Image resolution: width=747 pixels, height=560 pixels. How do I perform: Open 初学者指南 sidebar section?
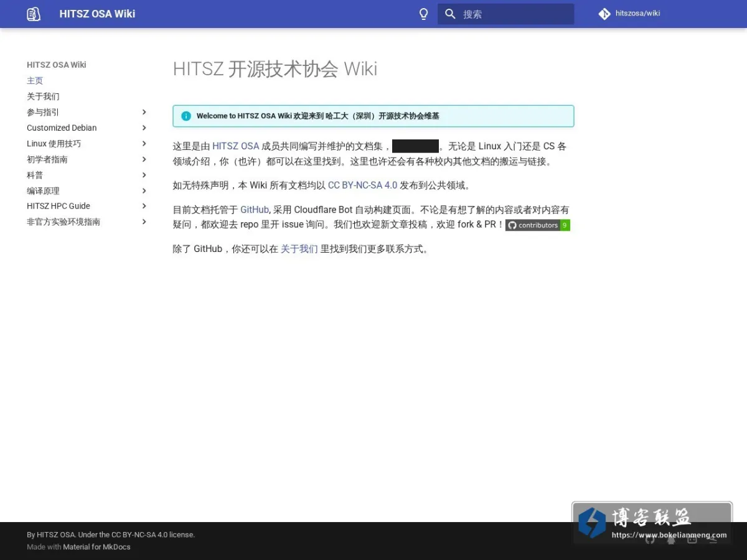47,159
